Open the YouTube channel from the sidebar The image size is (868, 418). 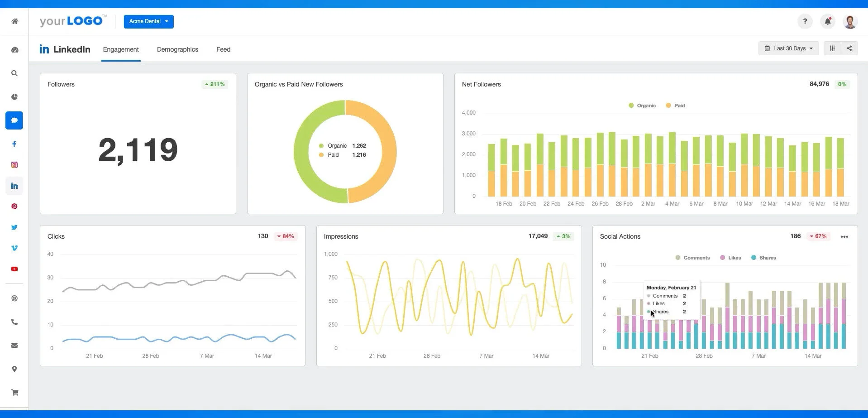14,269
